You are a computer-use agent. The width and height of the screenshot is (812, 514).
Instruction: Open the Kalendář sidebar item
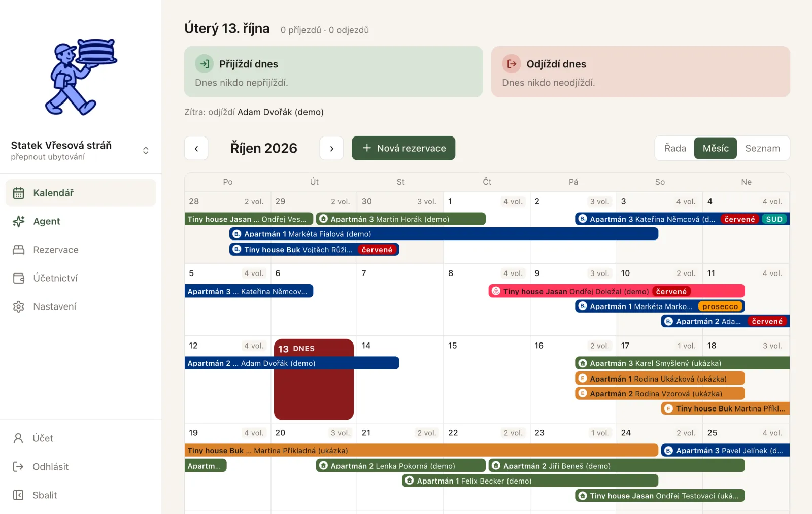(81, 193)
